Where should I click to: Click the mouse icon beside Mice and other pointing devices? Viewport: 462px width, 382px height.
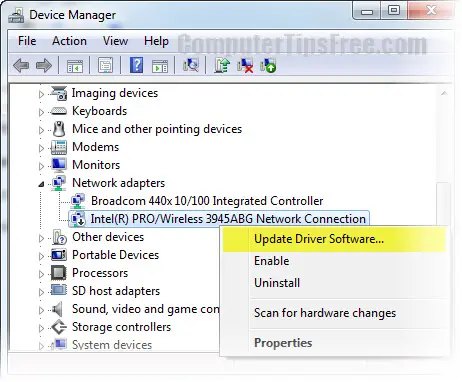coord(59,129)
